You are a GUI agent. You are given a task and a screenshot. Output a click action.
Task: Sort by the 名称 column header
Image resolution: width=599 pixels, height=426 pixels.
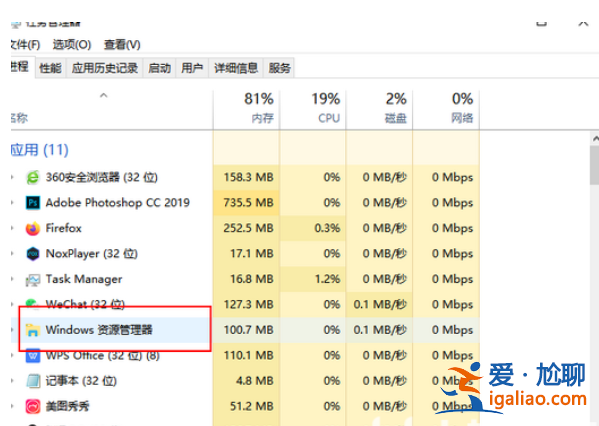coord(111,110)
